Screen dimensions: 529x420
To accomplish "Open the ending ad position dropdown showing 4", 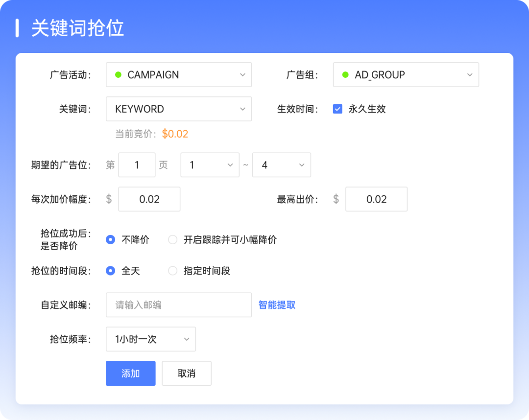I will [282, 165].
